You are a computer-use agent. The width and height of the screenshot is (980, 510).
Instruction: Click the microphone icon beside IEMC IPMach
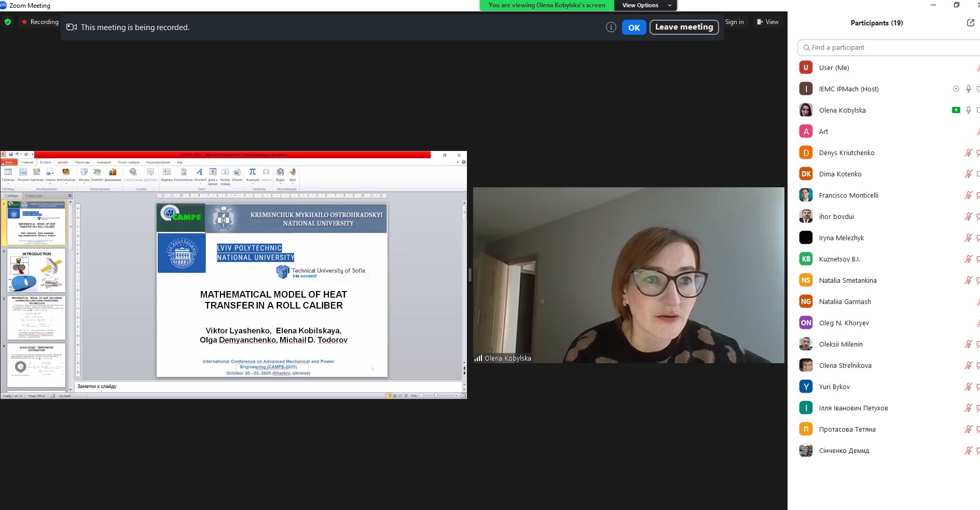[968, 89]
